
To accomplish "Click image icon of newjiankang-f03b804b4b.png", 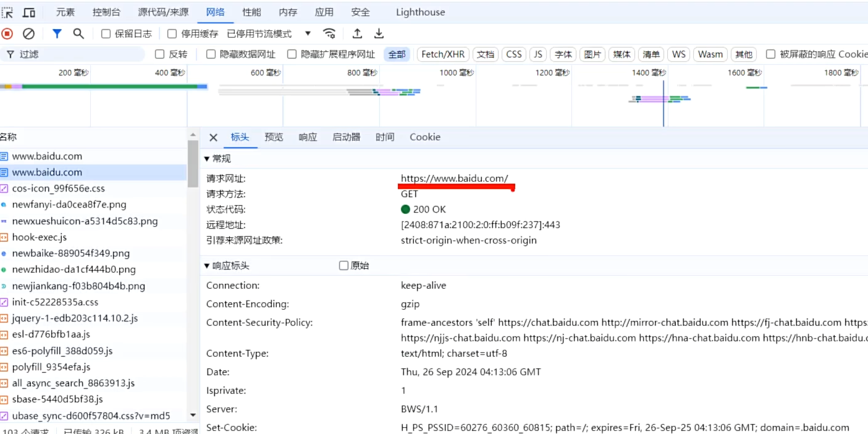I will point(4,286).
